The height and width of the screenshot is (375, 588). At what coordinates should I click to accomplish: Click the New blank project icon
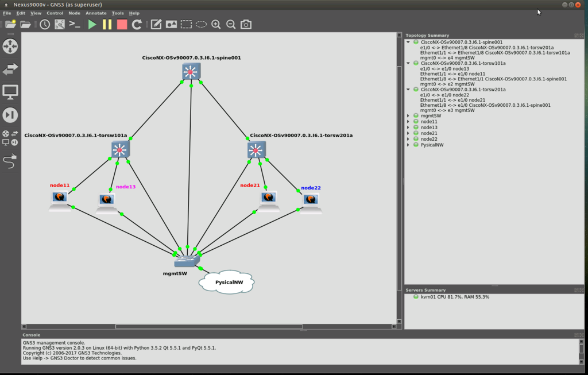(x=10, y=24)
